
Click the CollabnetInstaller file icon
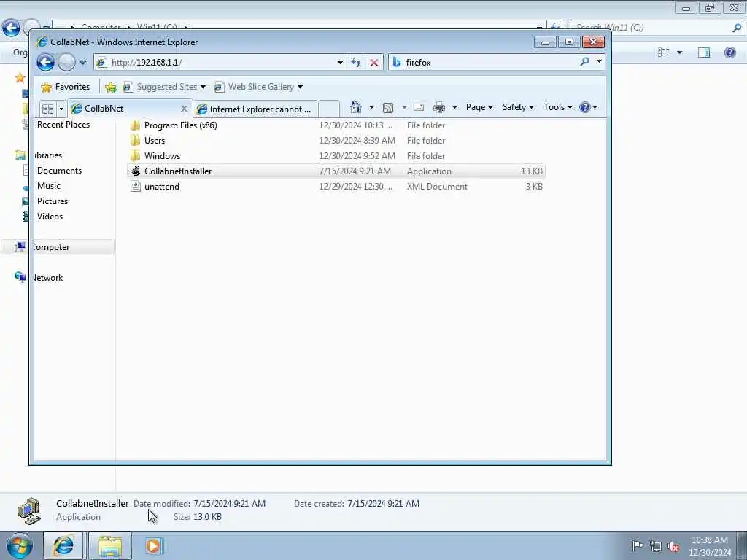pos(136,171)
